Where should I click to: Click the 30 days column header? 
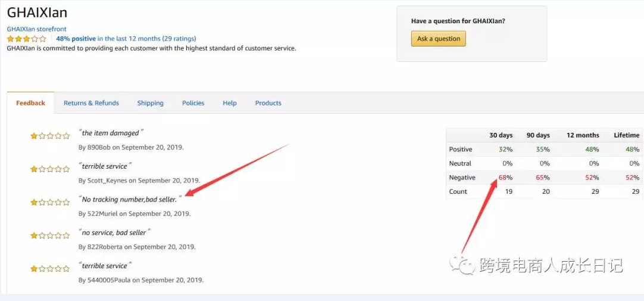click(x=501, y=135)
